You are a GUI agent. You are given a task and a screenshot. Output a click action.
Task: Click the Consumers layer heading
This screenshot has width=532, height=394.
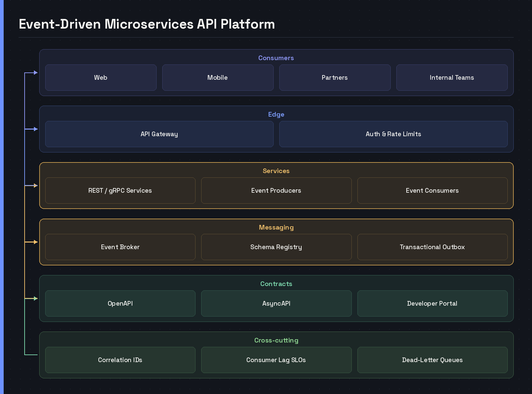276,58
